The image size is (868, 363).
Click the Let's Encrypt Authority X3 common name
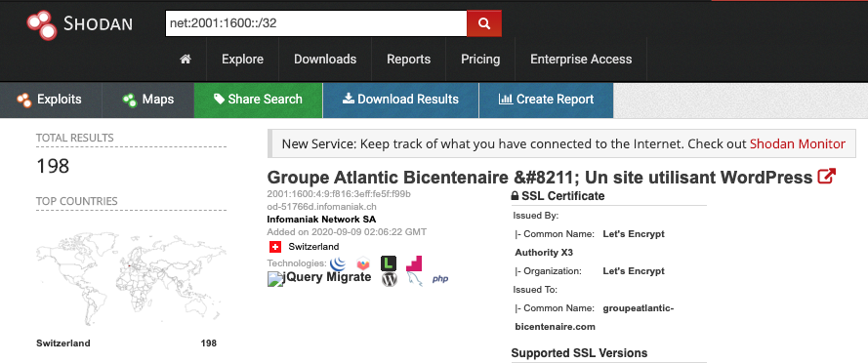point(590,243)
